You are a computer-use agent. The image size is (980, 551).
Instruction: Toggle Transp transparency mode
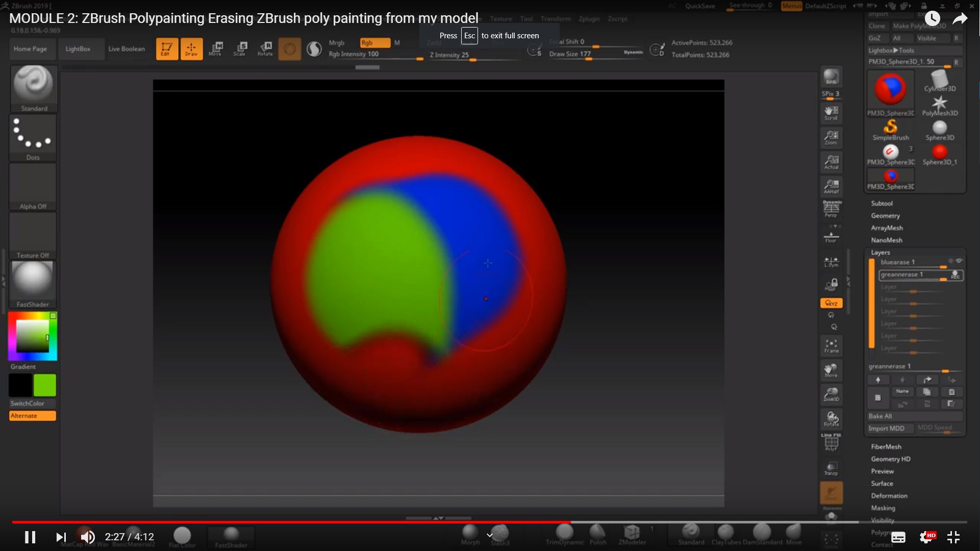pos(831,468)
